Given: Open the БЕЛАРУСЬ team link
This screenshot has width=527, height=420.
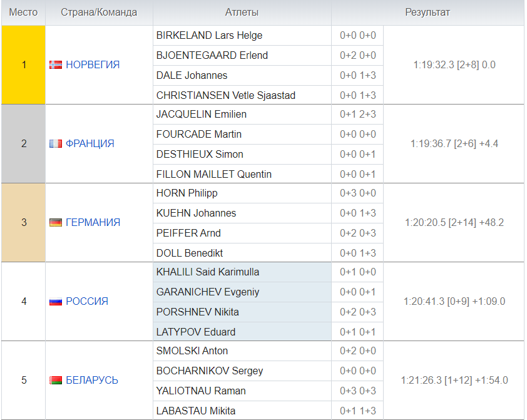Looking at the screenshot, I should click(92, 380).
